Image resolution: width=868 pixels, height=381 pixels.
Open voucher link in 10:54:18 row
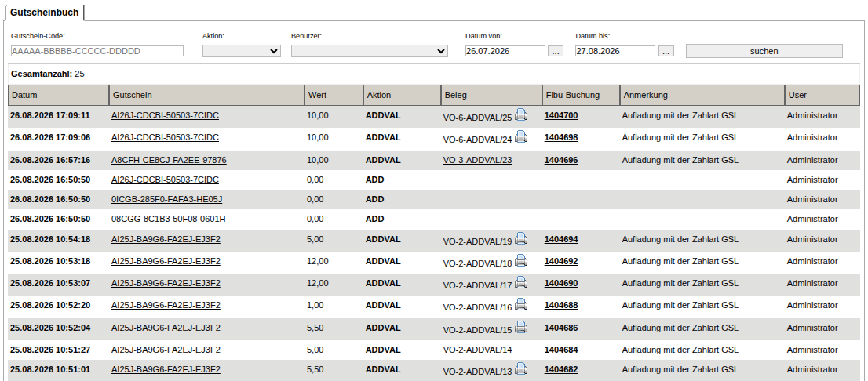click(x=166, y=239)
